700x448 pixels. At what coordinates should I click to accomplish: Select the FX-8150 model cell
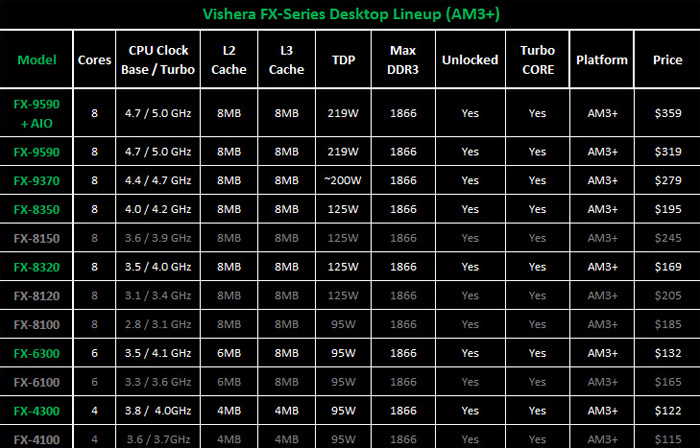tap(37, 238)
